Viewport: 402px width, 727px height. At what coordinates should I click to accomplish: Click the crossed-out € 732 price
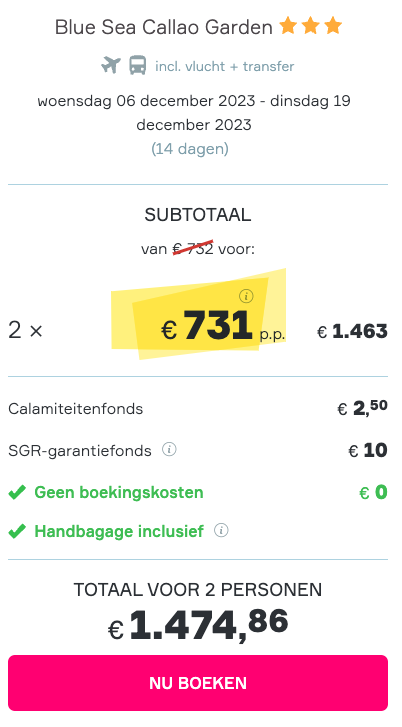coord(193,249)
